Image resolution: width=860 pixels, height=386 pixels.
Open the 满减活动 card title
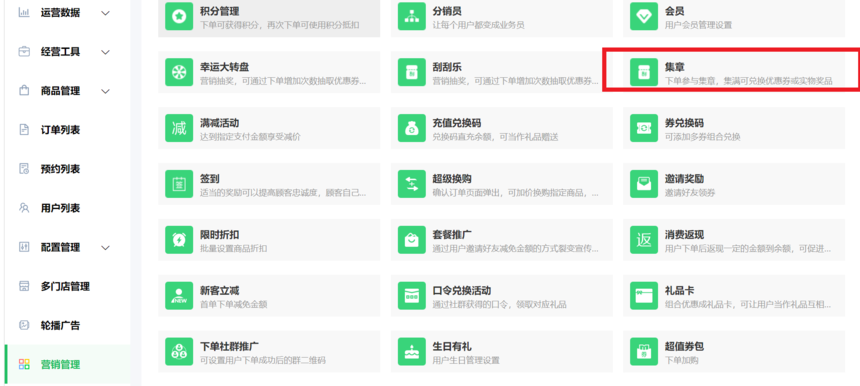tap(219, 123)
